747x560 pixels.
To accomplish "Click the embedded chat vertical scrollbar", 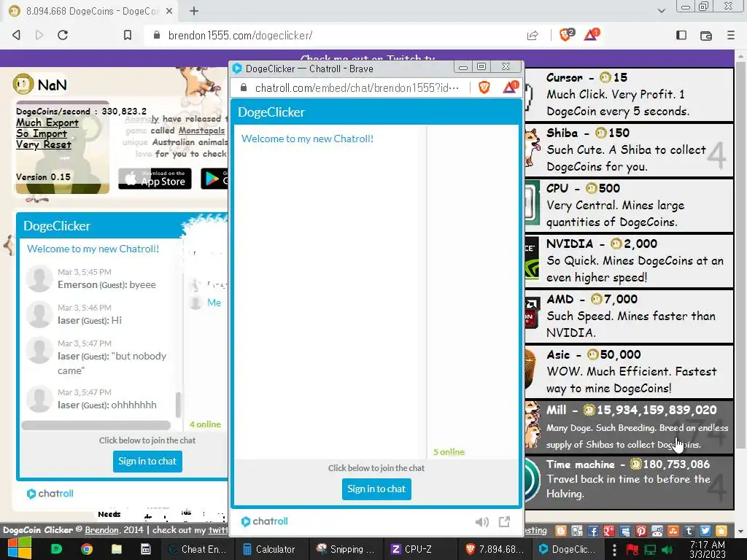I will (x=178, y=404).
